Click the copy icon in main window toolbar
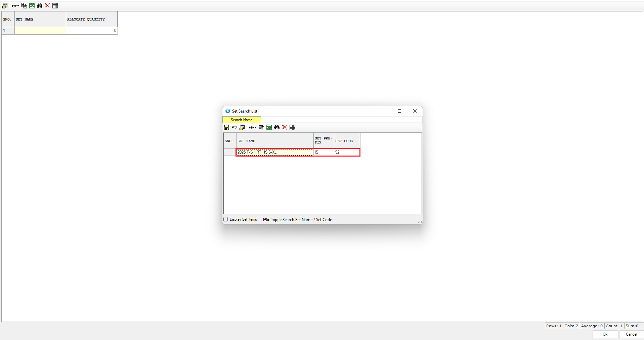644x340 pixels. point(24,6)
